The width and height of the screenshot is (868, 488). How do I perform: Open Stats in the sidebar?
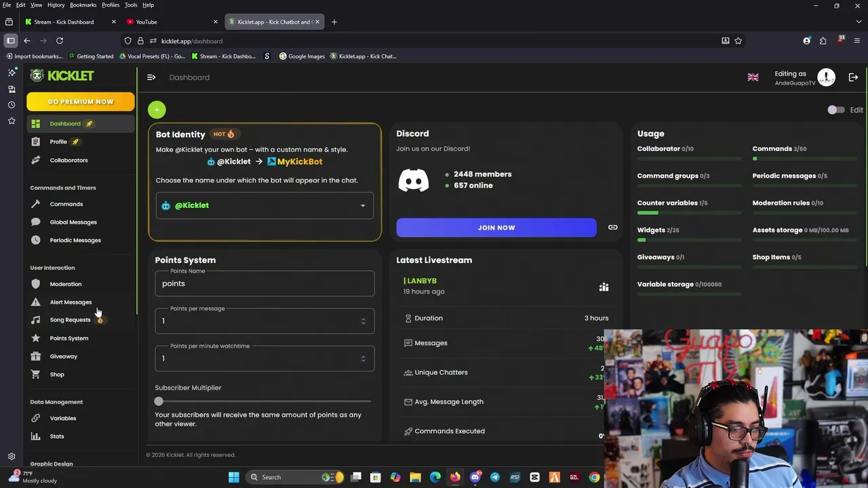click(x=57, y=436)
